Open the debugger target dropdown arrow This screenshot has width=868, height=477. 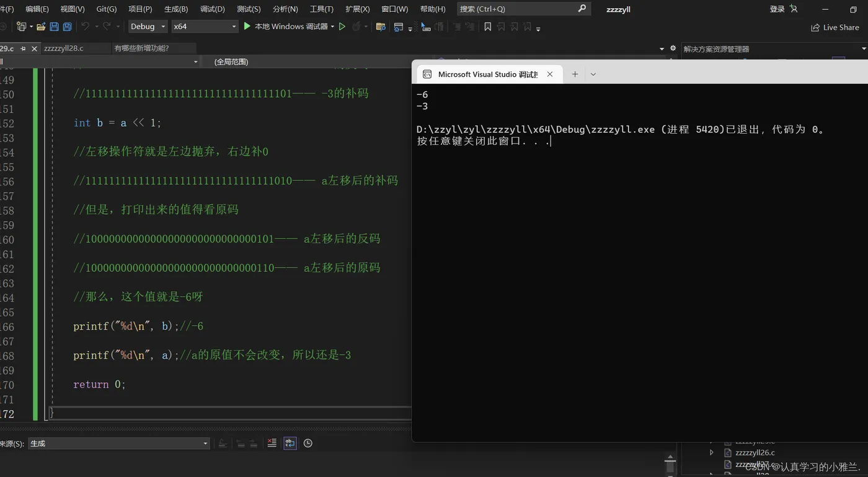pyautogui.click(x=332, y=27)
